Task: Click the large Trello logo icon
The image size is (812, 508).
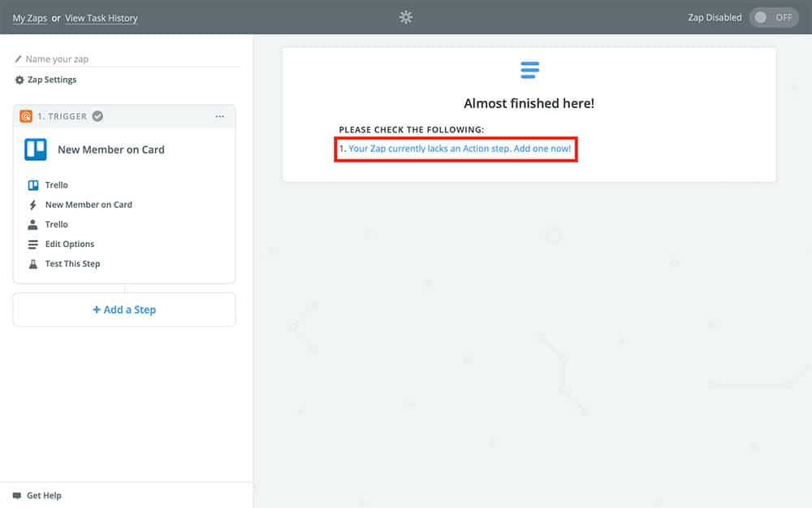Action: [x=36, y=150]
